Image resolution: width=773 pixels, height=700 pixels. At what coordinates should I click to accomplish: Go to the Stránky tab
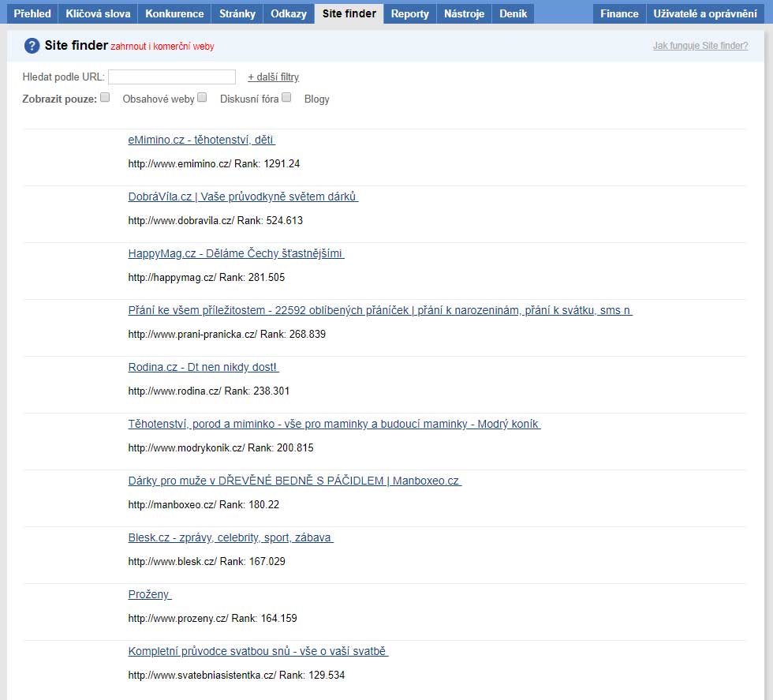click(237, 13)
